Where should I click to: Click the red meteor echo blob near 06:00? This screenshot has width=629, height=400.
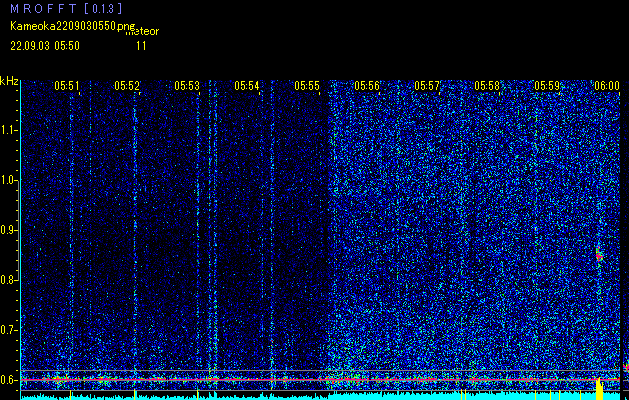pyautogui.click(x=599, y=254)
